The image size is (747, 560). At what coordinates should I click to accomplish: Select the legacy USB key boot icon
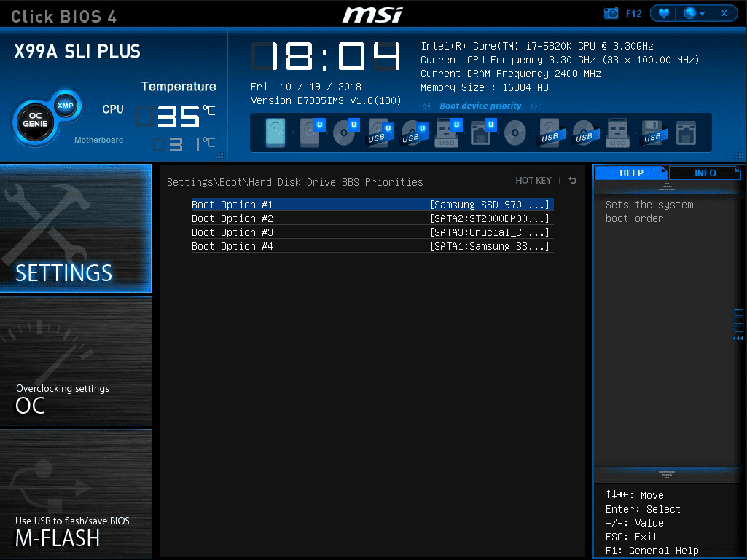[618, 133]
